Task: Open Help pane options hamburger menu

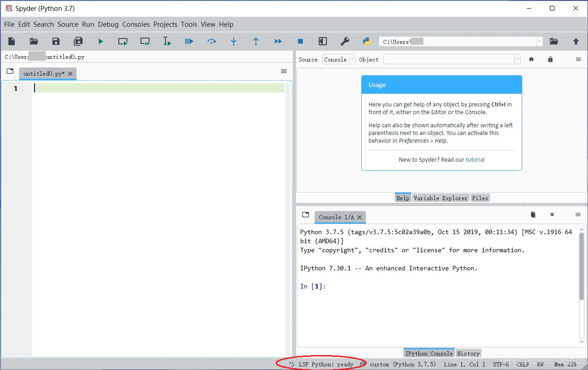Action: (578, 59)
